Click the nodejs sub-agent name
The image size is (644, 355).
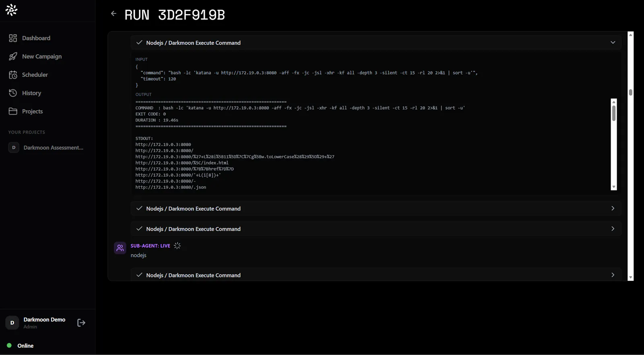138,255
